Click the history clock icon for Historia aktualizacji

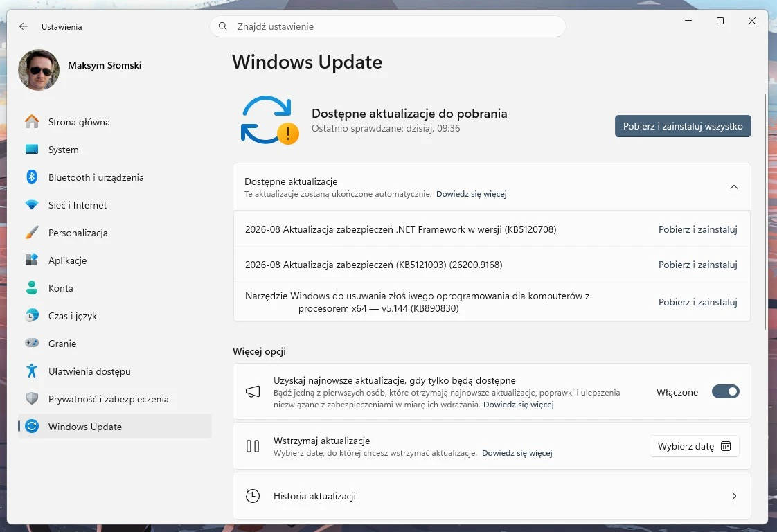[x=253, y=496]
